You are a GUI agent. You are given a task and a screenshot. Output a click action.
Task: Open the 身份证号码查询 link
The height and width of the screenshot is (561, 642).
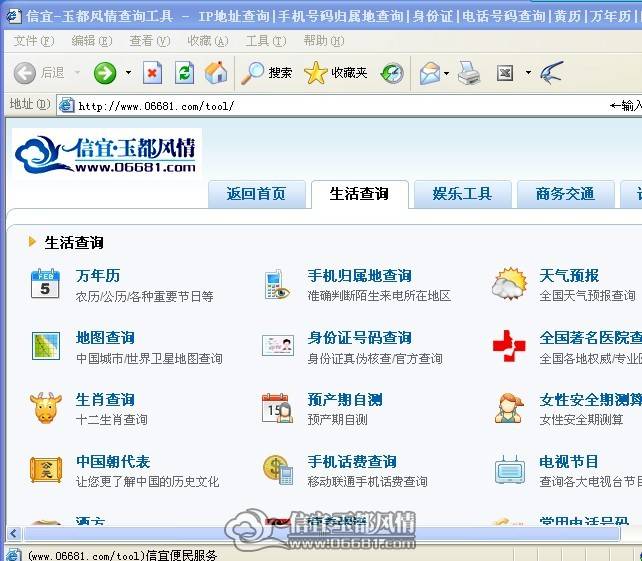coord(359,338)
